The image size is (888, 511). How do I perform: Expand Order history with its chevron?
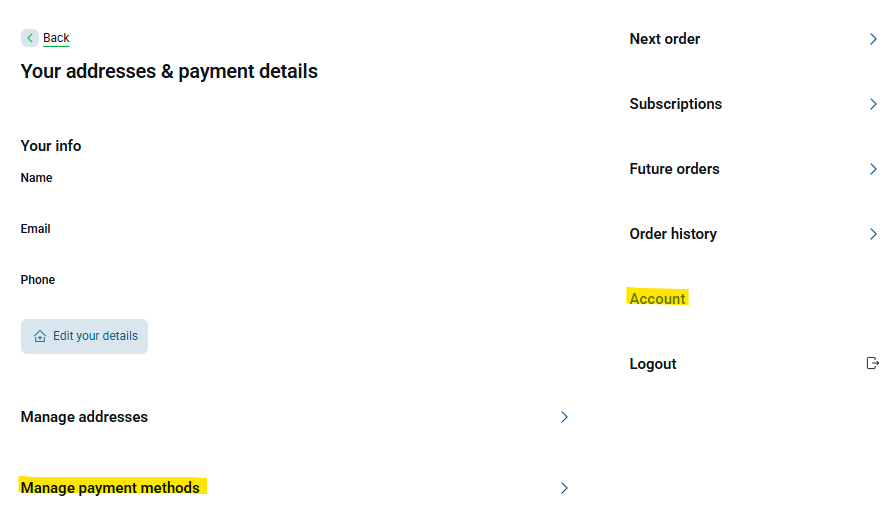tap(873, 234)
